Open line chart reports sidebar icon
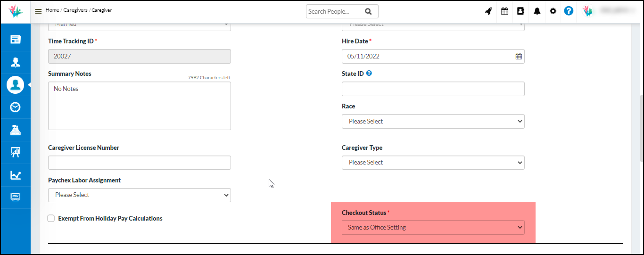The width and height of the screenshot is (644, 255). coord(15,175)
